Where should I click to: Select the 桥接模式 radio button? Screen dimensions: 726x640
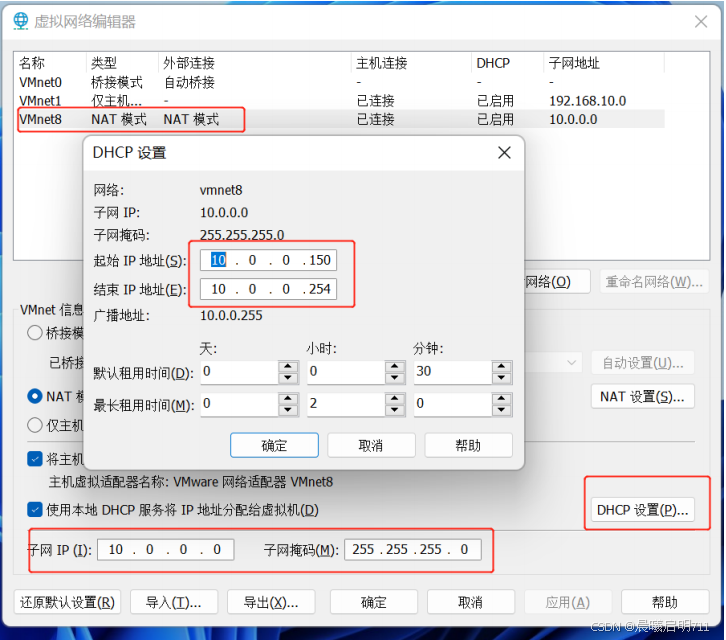[35, 333]
